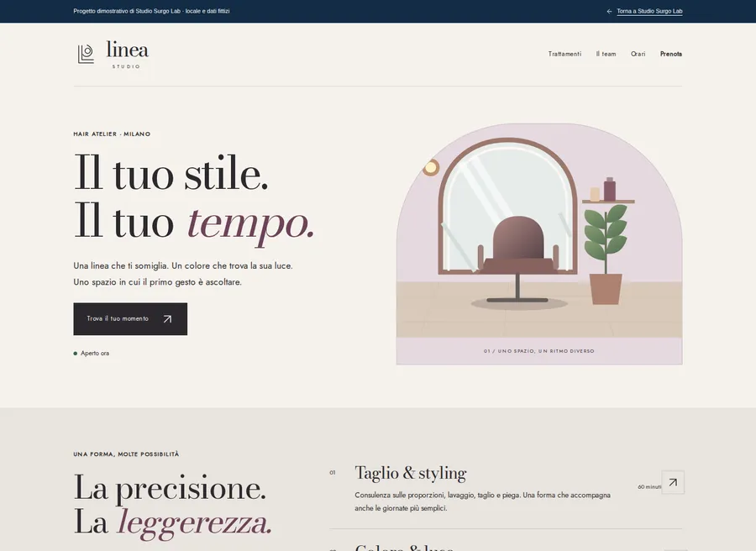The image size is (756, 551).
Task: Click the arrow icon in Trova il tuo momento
Action: (x=167, y=319)
